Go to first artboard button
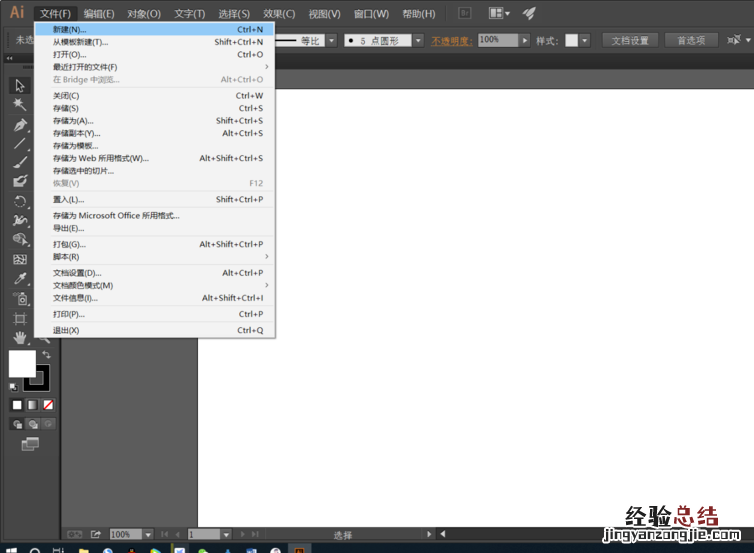This screenshot has width=754, height=553. 164,534
